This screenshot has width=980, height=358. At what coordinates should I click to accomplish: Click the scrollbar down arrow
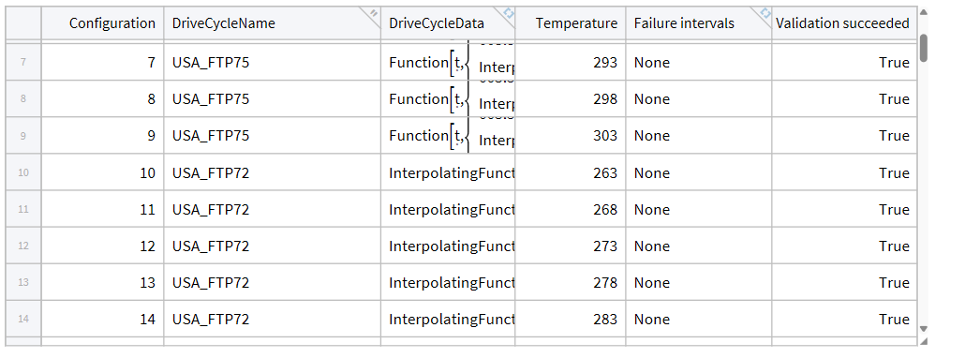pyautogui.click(x=924, y=329)
